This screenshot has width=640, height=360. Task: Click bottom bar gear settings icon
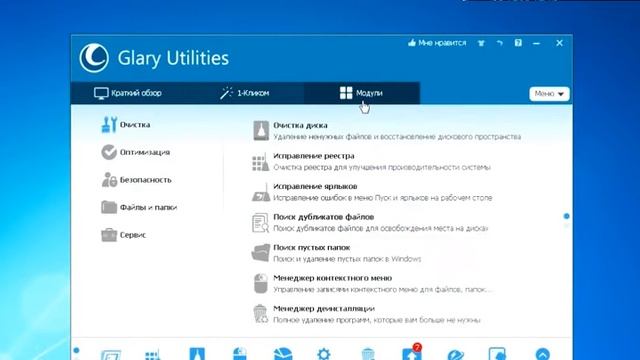(324, 353)
